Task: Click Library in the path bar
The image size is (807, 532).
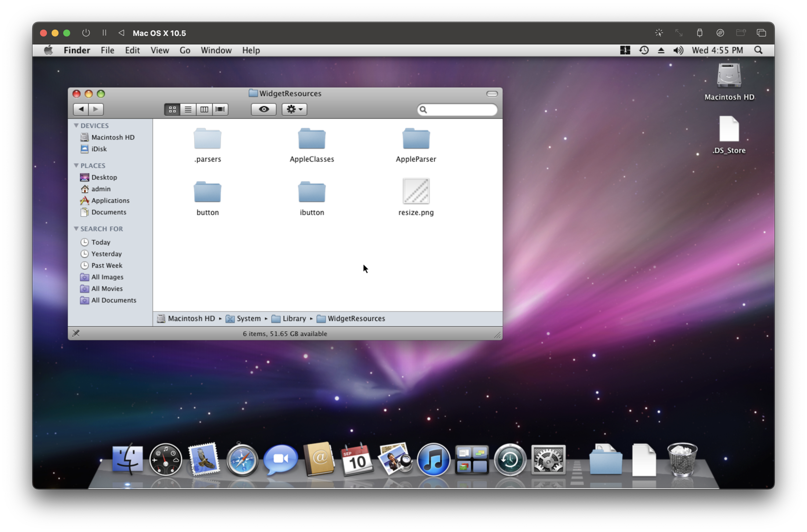Action: [x=289, y=318]
